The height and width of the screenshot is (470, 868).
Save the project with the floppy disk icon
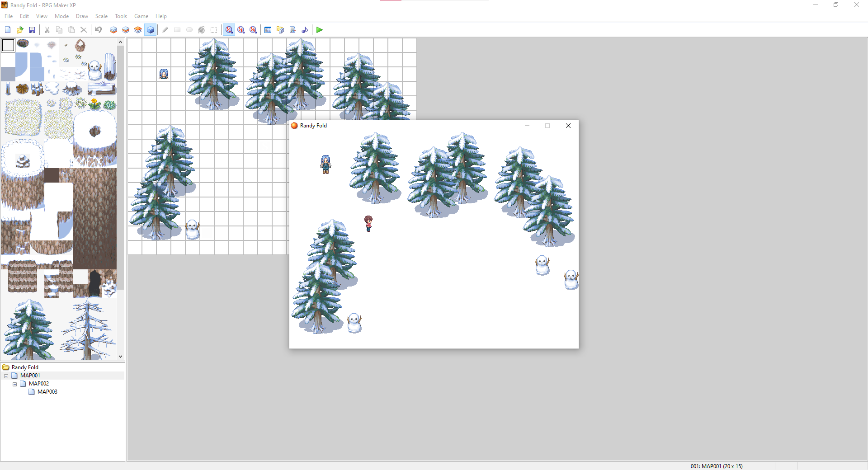point(32,30)
